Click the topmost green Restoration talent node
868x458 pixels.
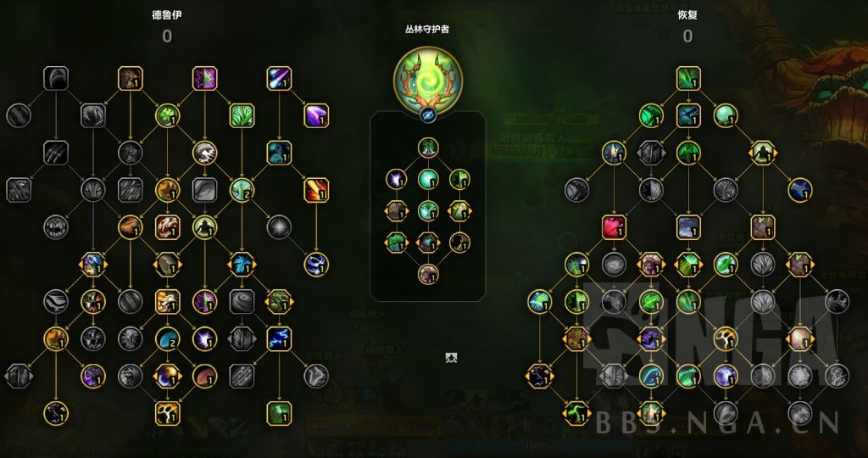click(x=688, y=79)
